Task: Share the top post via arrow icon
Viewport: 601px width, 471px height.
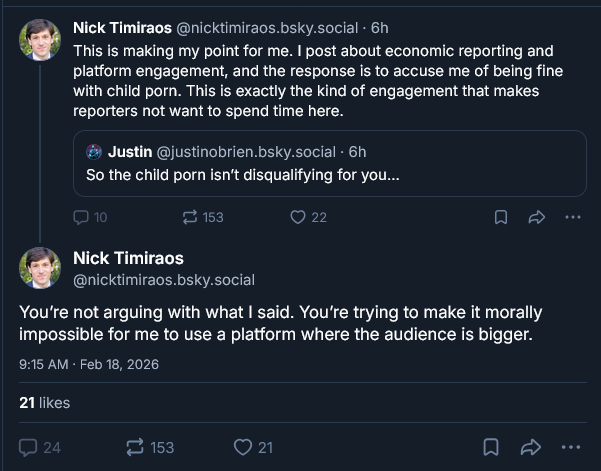Action: (x=536, y=217)
